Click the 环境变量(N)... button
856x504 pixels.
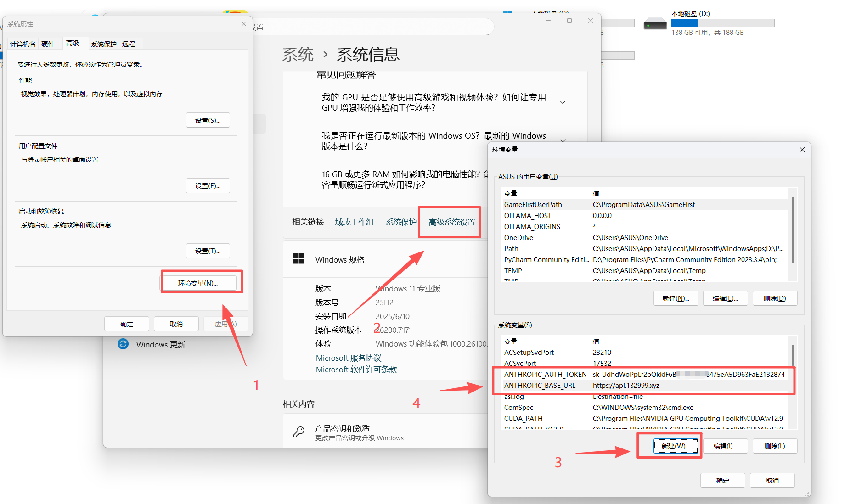point(198,283)
